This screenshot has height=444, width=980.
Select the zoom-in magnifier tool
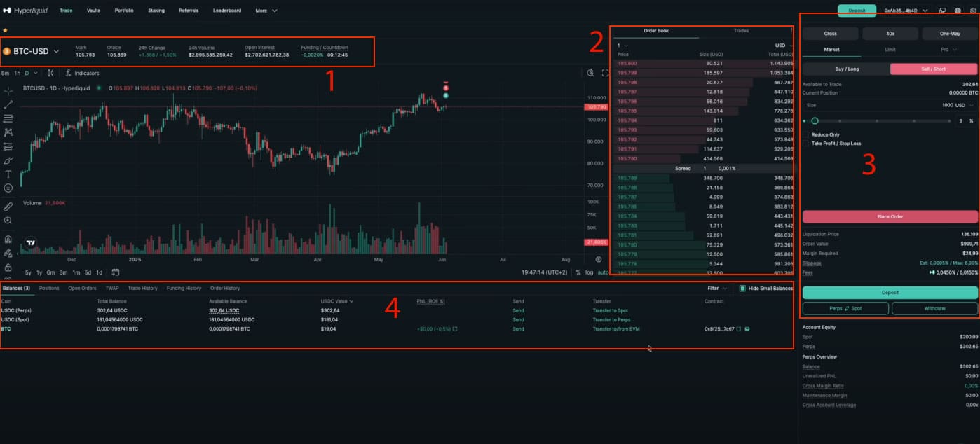point(8,221)
